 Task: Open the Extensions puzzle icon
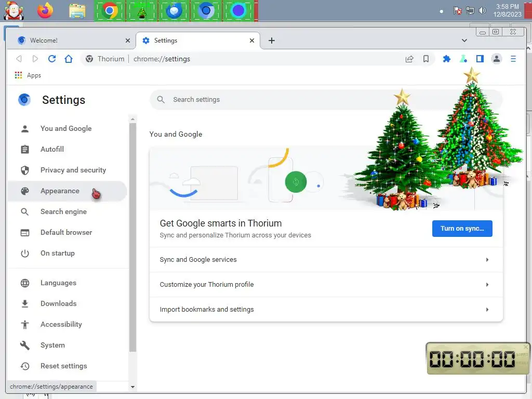point(446,59)
